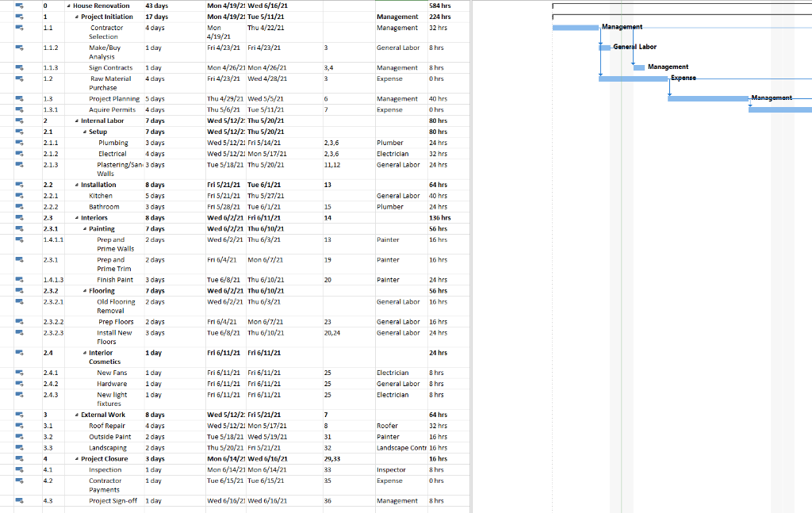Image resolution: width=812 pixels, height=513 pixels.
Task: Click the task mode icon for Plumbing row
Action: point(19,143)
